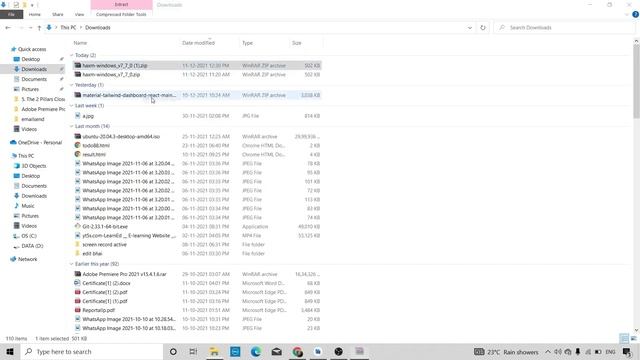
Task: Collapse the Last month group
Action: 72,126
